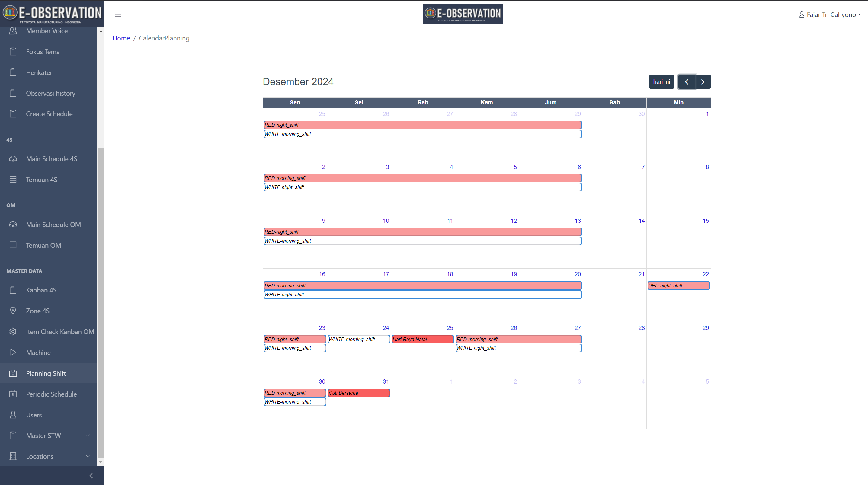Click the Observasi history clipboard icon
This screenshot has height=485, width=868.
tap(13, 93)
